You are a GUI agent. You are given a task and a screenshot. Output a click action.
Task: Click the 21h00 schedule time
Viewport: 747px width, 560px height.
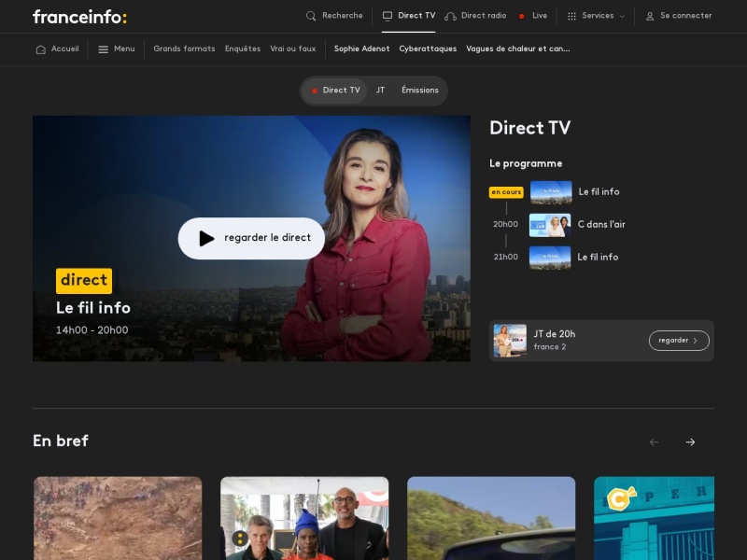pos(505,257)
